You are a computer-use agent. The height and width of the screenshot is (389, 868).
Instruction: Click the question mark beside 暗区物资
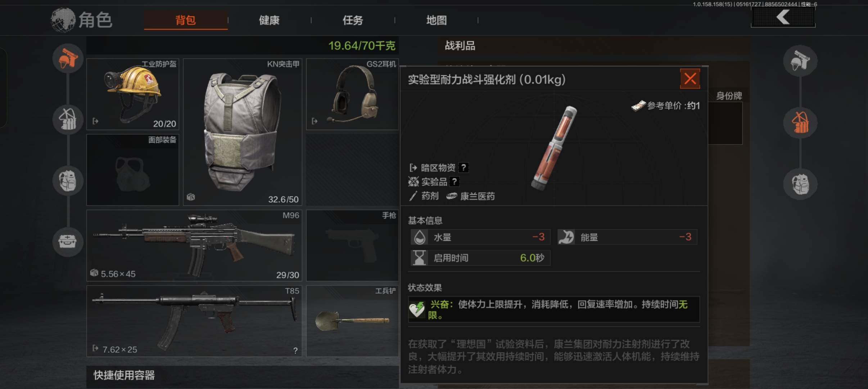464,167
